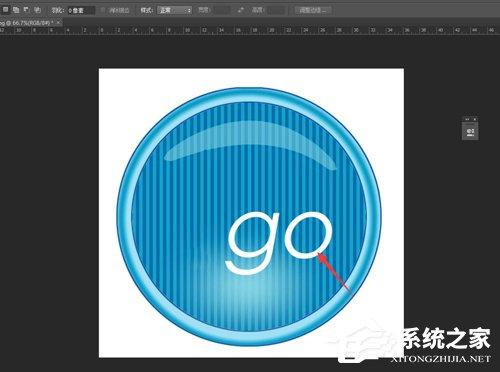This screenshot has width=500, height=372.
Task: Select the Subtract from selection icon
Action: pos(26,10)
